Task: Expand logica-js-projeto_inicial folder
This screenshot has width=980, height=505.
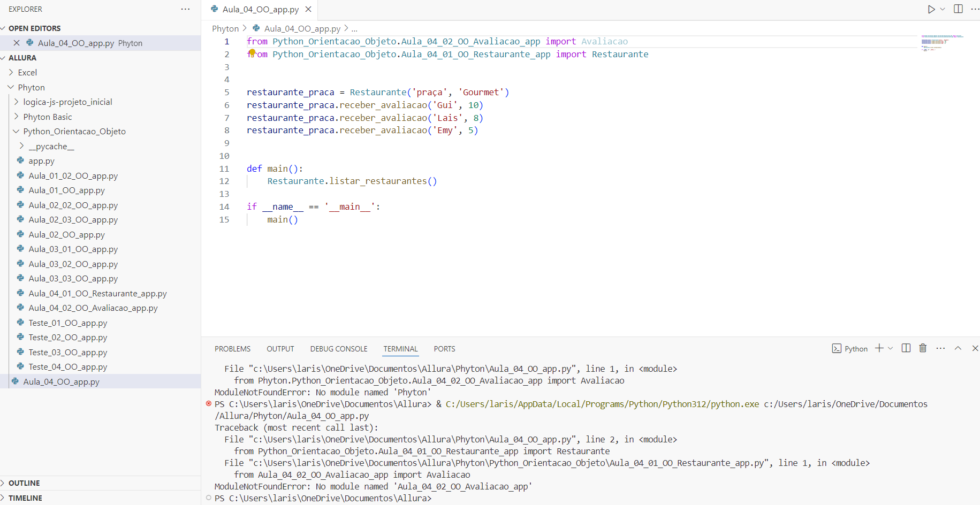Action: click(67, 102)
